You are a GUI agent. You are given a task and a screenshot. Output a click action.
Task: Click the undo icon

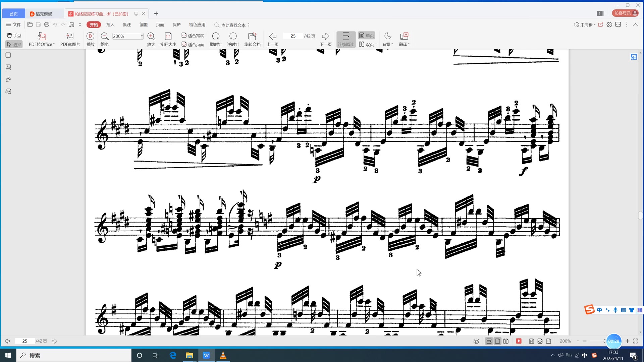pos(55,25)
